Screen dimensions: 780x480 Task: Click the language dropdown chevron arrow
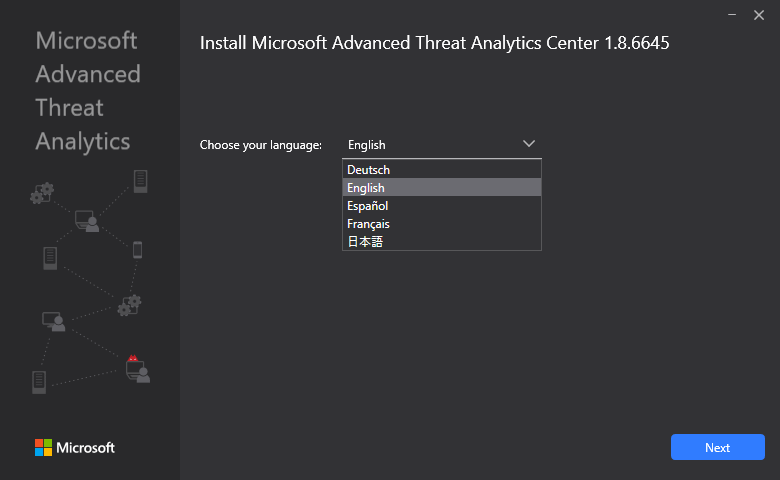pos(529,144)
